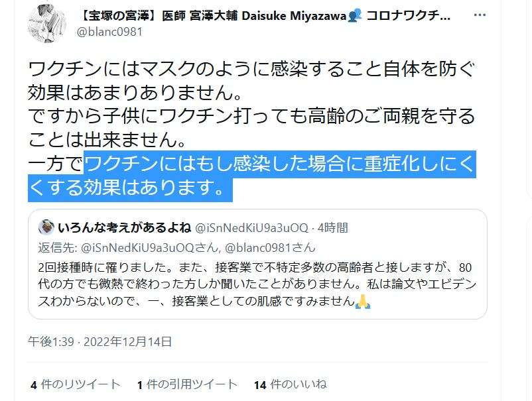View the 4 件のリツイート list
Viewport: 532px width, 401px height.
pos(76,384)
